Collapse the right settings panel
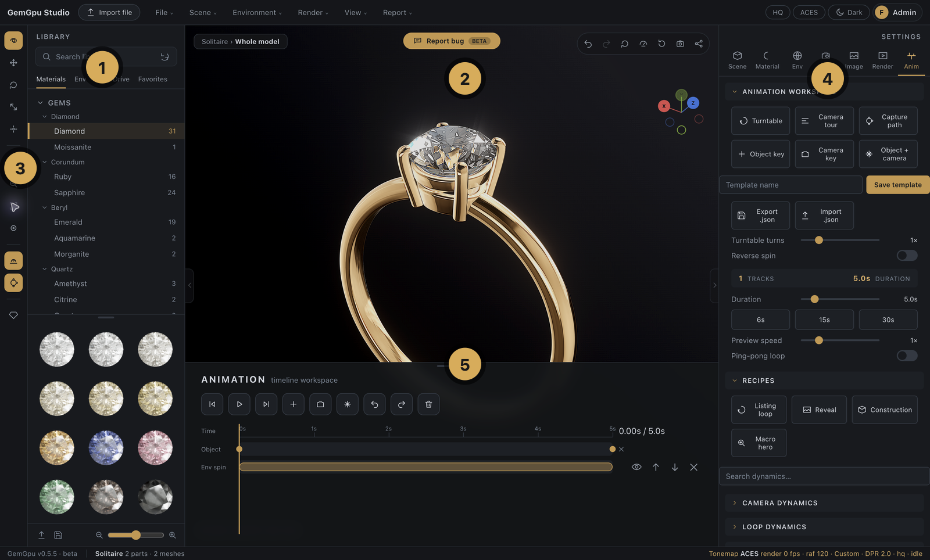The width and height of the screenshot is (930, 560). 714,285
